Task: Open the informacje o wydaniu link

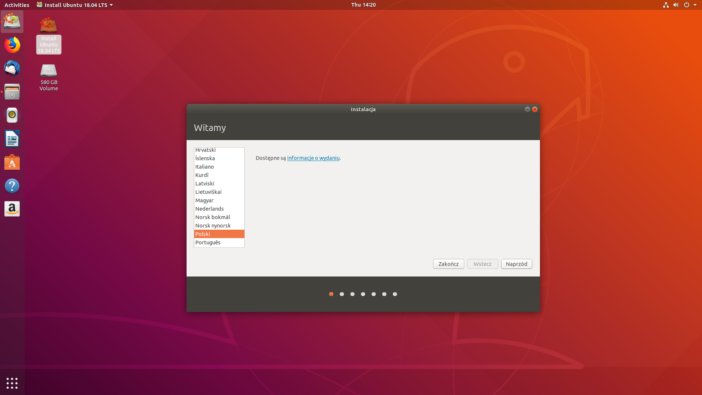Action: click(313, 158)
